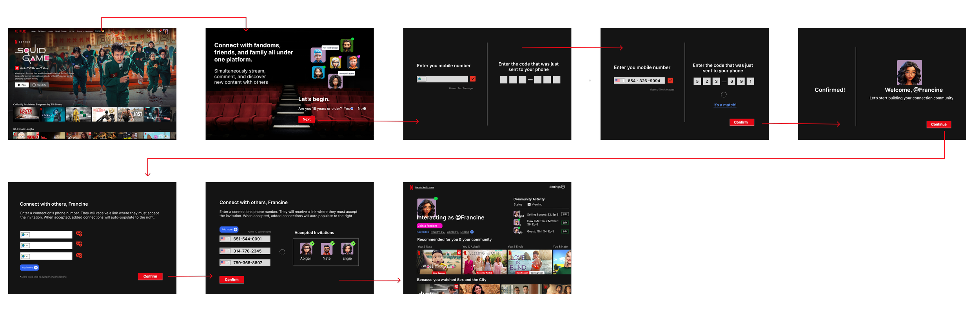Image resolution: width=980 pixels, height=322 pixels.
Task: Open the Interact tab in Netflix navigation
Action: tap(99, 31)
